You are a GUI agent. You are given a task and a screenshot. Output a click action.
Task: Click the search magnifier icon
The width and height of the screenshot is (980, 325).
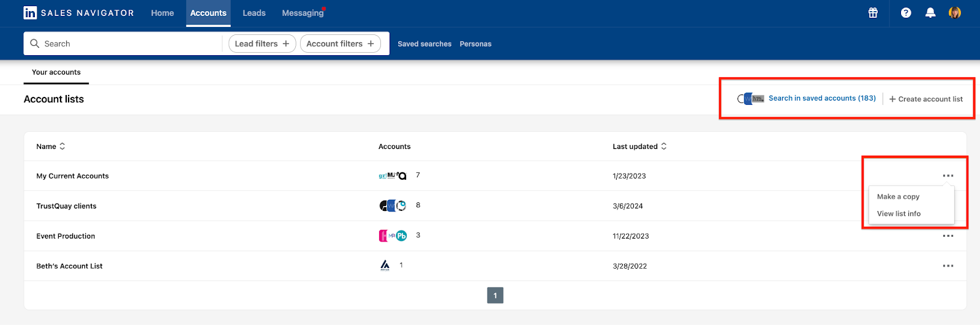pyautogui.click(x=35, y=44)
